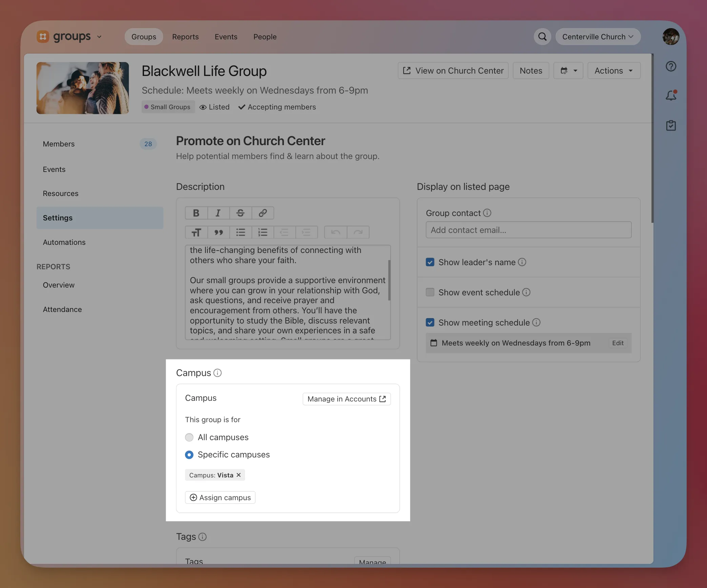Insert a numbered list in description
This screenshot has width=707, height=588.
click(x=263, y=232)
